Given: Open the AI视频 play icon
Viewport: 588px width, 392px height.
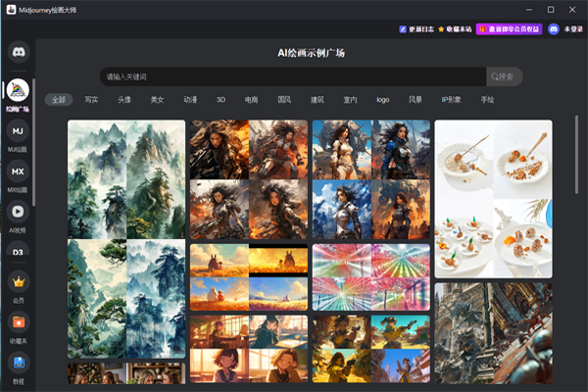Looking at the screenshot, I should (18, 212).
